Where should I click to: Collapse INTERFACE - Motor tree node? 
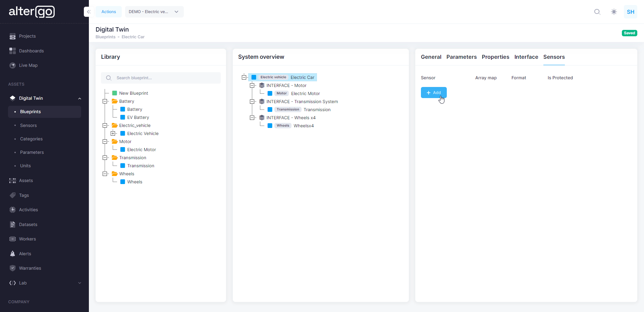(x=252, y=86)
